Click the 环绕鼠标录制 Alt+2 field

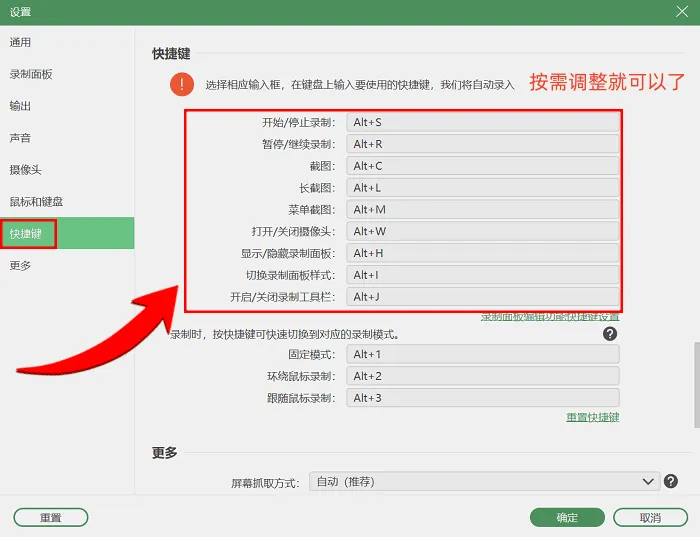tap(483, 376)
